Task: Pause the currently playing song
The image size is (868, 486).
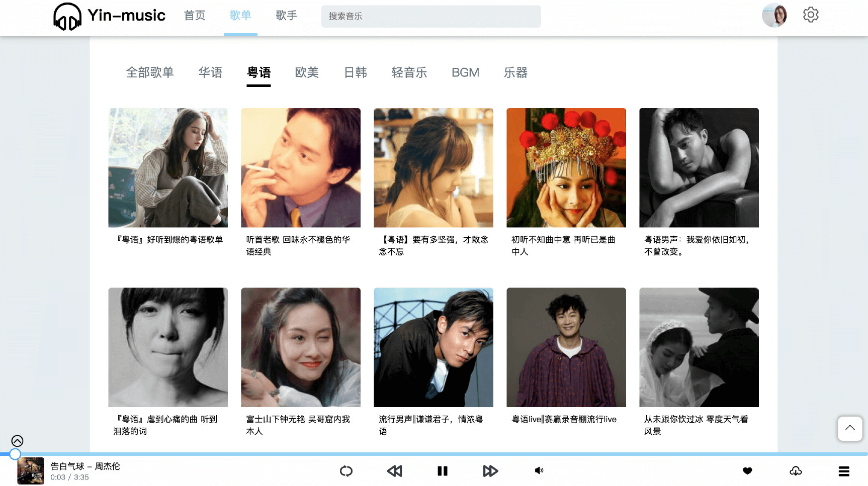Action: 443,471
